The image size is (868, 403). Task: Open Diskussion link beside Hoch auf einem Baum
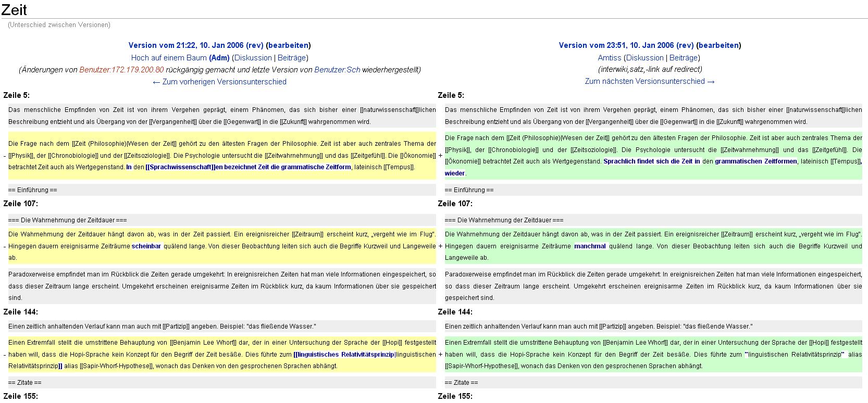253,58
